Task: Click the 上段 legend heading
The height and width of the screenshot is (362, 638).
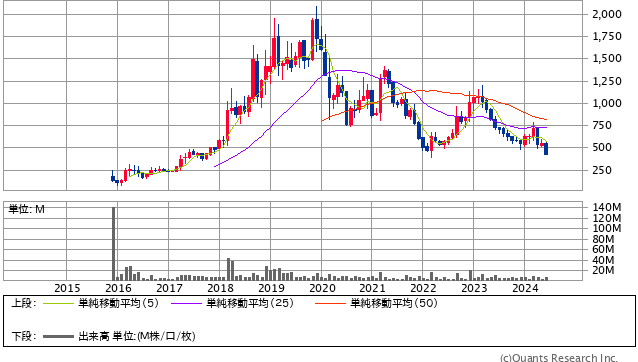Action: [24, 303]
